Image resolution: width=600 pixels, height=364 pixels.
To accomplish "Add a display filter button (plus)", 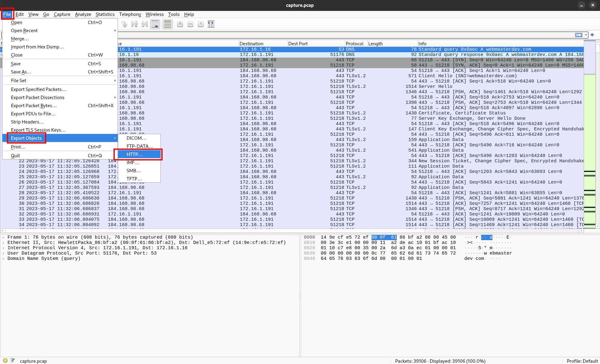I will pos(592,35).
